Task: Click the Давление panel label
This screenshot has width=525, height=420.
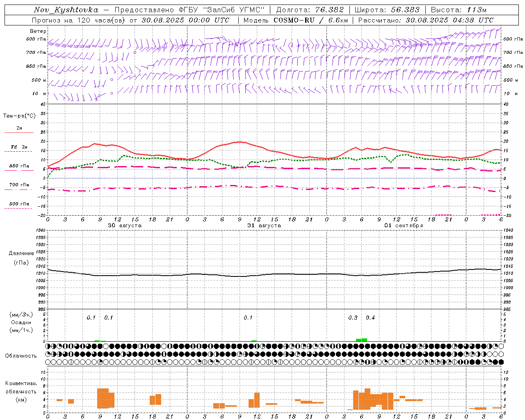Action: (21, 253)
